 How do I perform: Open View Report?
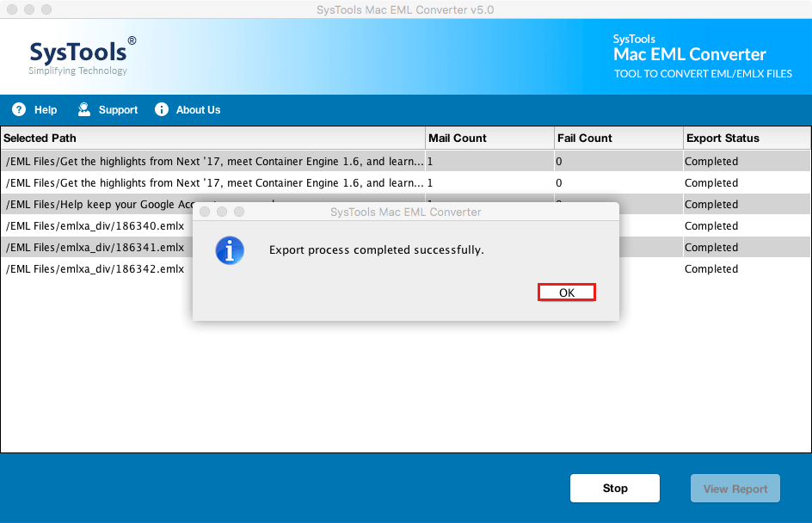pyautogui.click(x=735, y=489)
